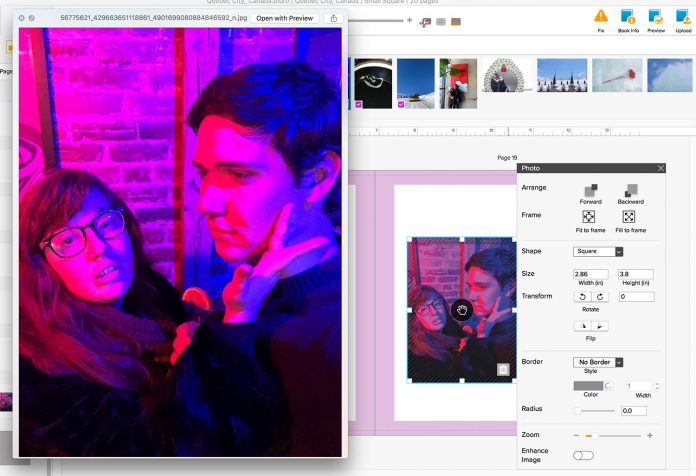This screenshot has height=476, width=696.
Task: Click the Width (in) size field
Action: (x=591, y=274)
